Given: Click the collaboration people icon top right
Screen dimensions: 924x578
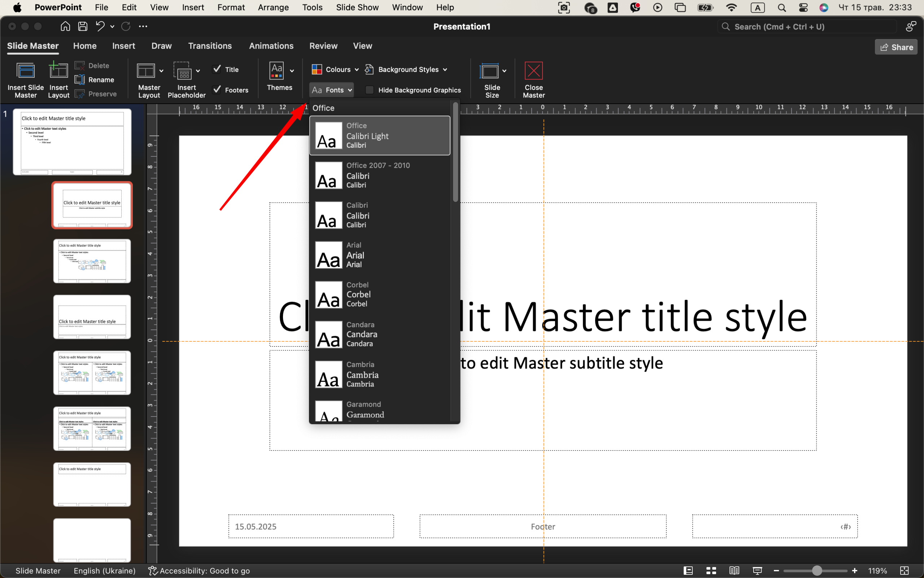Looking at the screenshot, I should tap(911, 26).
